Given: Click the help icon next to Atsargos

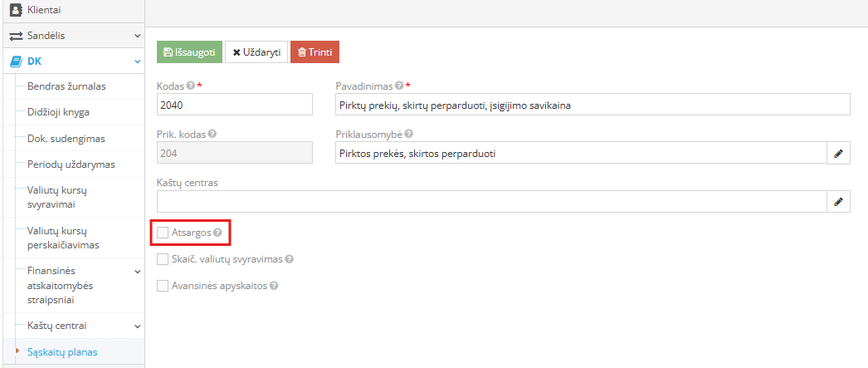Looking at the screenshot, I should pyautogui.click(x=217, y=233).
